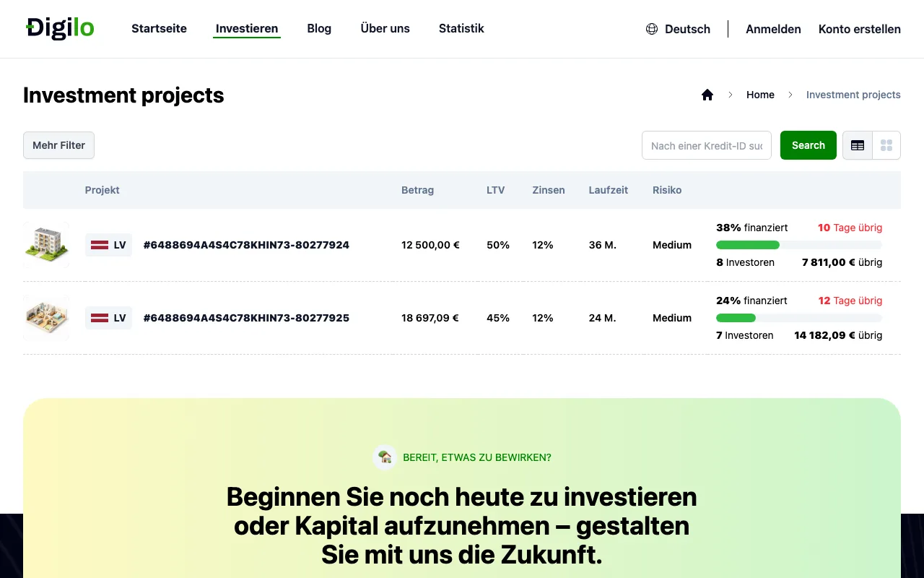924x578 pixels.
Task: Click the Risiko column header
Action: [667, 190]
